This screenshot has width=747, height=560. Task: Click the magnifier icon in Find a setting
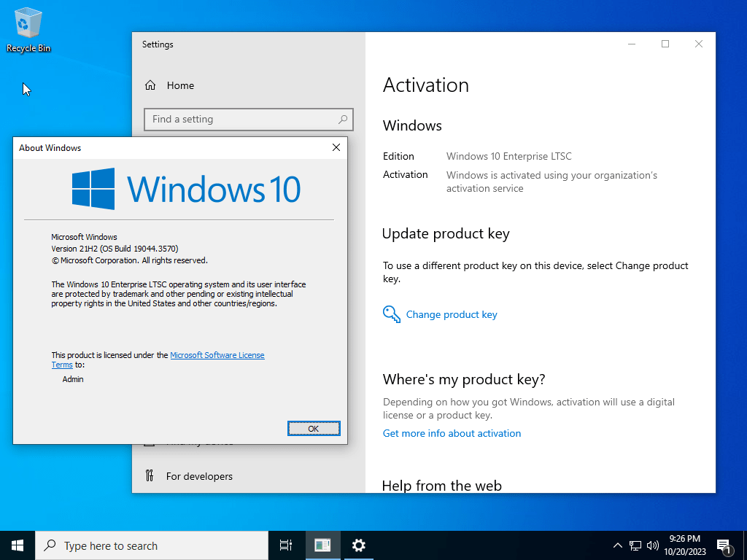343,120
